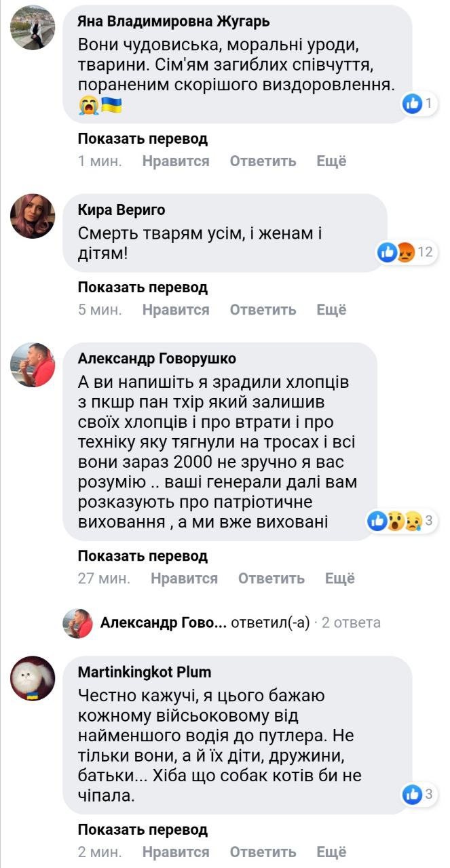This screenshot has width=450, height=868.
Task: Like Martinkingkot Plum's comment via Нравится
Action: 176,852
